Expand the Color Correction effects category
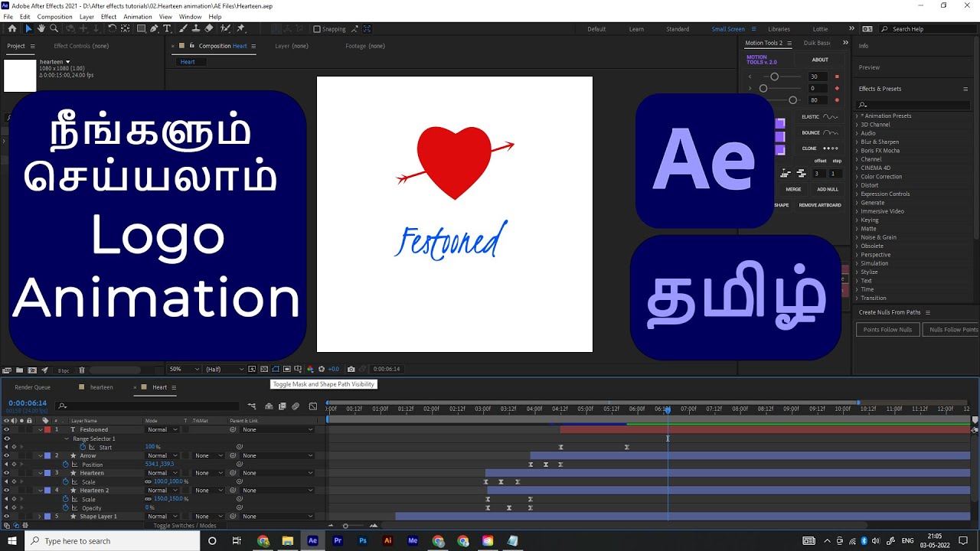The image size is (980, 551). pos(857,177)
